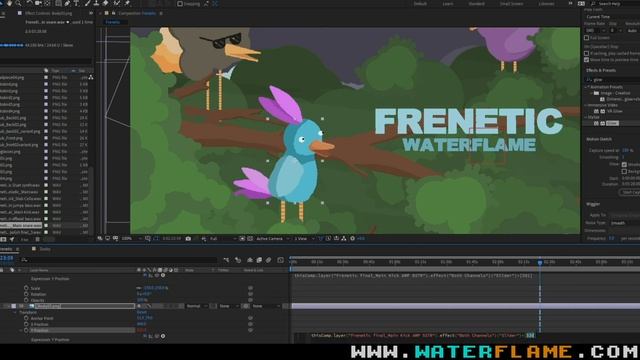Open the Noise Type dropdown in Wiggler
Viewport: 640px width, 360px height.
[x=625, y=223]
